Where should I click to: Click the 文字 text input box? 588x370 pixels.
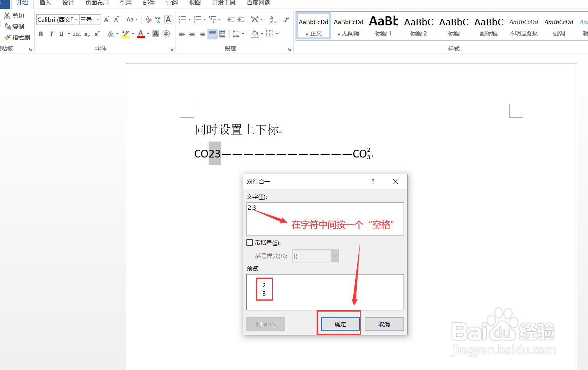[x=325, y=219]
